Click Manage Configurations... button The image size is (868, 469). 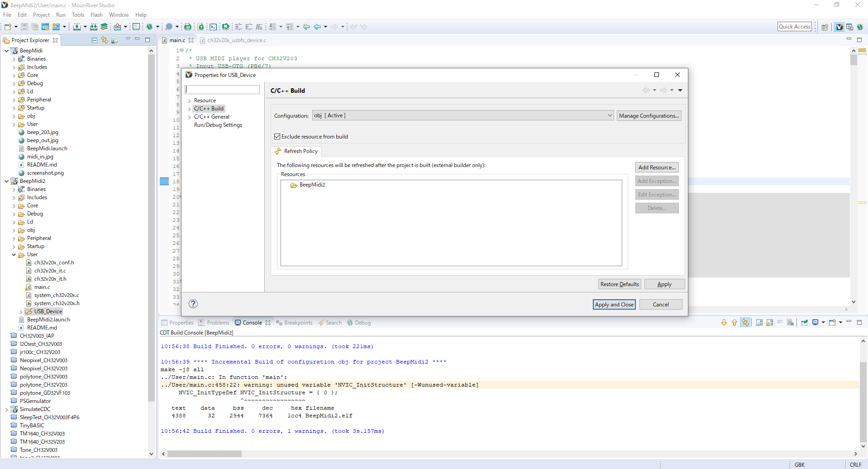(649, 116)
